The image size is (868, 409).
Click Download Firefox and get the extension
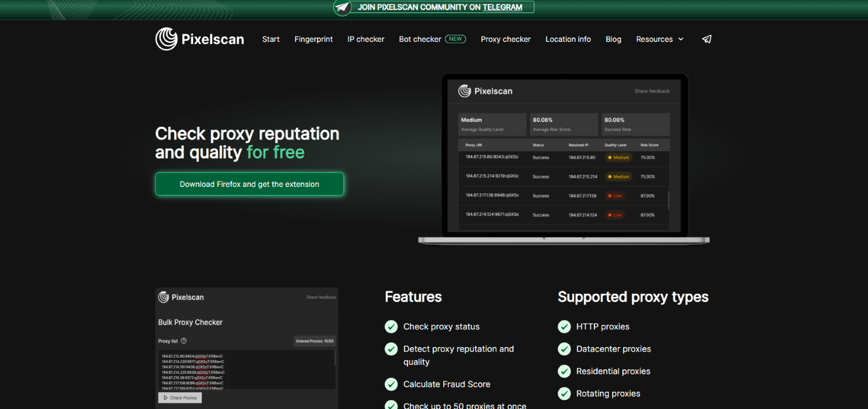click(x=250, y=184)
